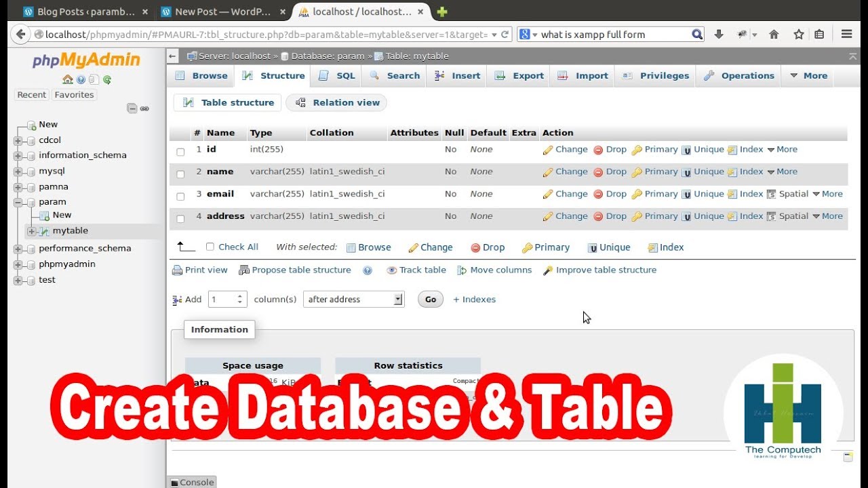Click Drop icon for name column
This screenshot has height=488, width=868.
click(x=598, y=172)
